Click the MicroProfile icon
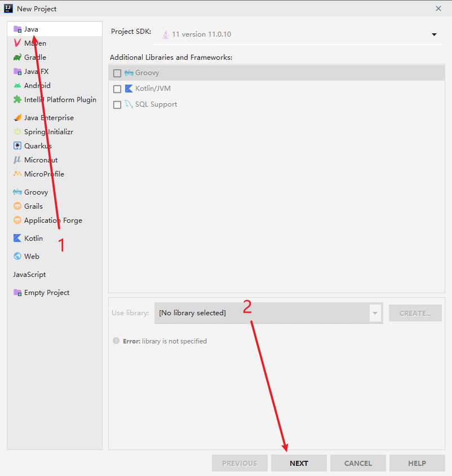This screenshot has width=452, height=476. point(17,174)
